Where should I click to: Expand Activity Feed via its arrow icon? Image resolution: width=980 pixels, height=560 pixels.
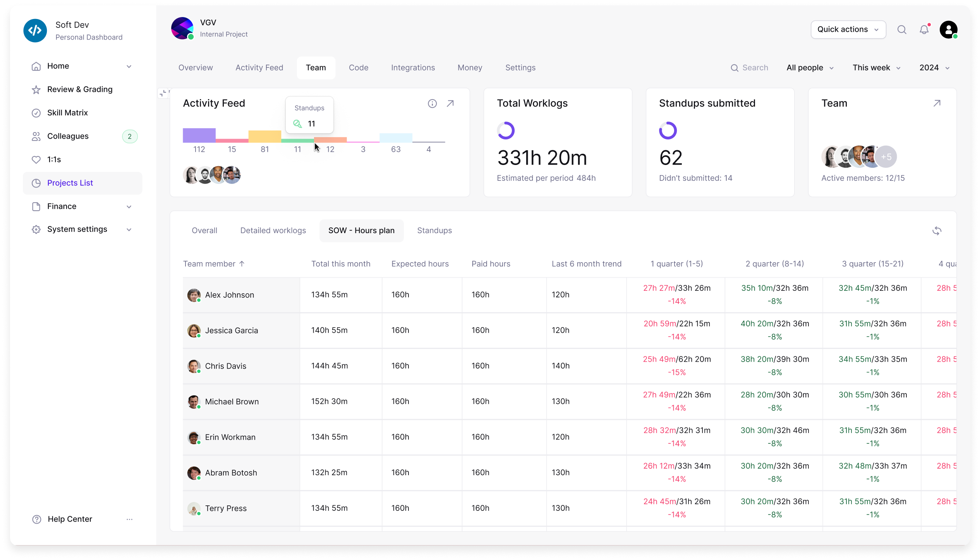451,103
